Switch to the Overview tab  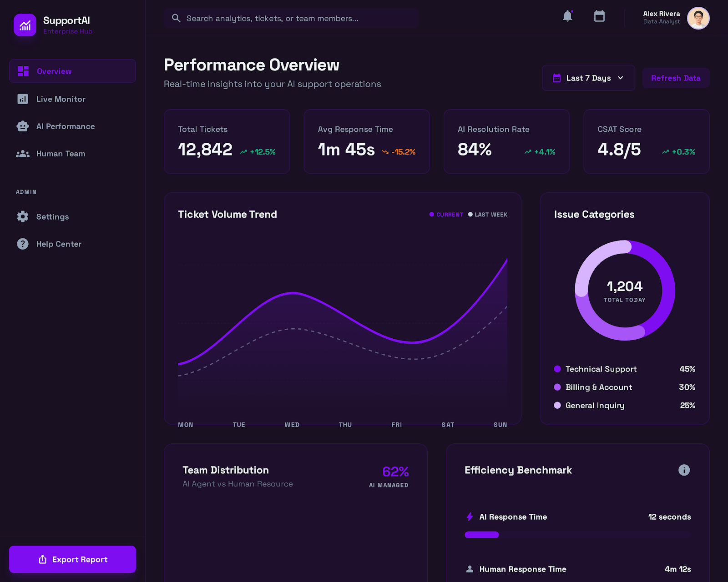click(x=72, y=71)
